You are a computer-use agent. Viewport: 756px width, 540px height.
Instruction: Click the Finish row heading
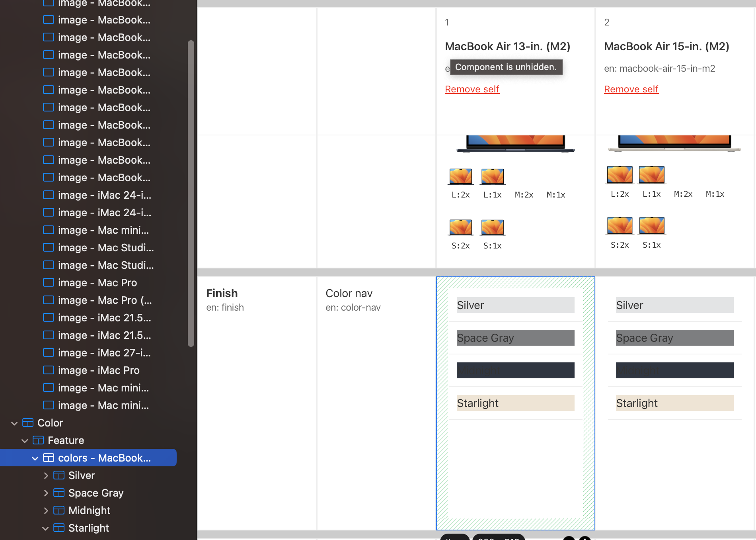click(222, 293)
